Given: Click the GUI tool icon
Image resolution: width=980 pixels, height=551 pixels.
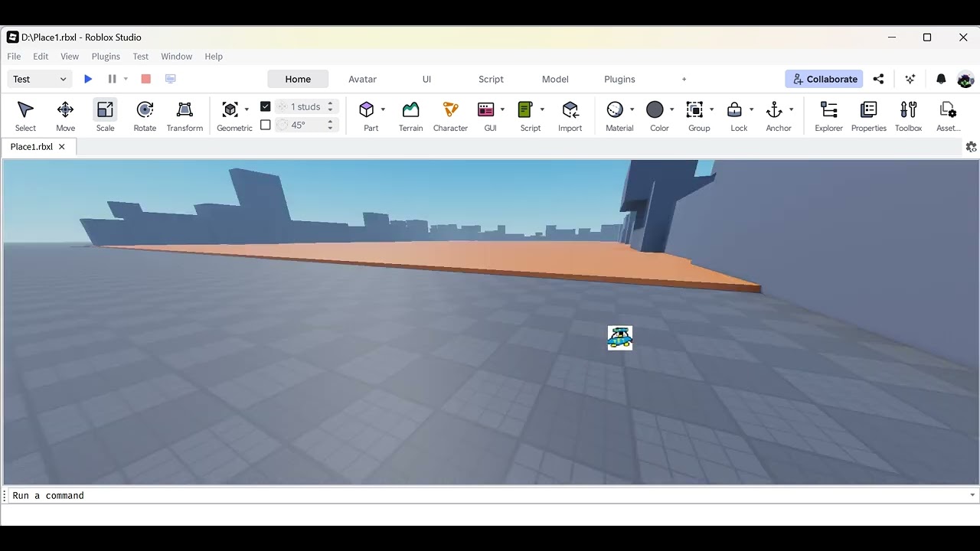Looking at the screenshot, I should pyautogui.click(x=485, y=109).
